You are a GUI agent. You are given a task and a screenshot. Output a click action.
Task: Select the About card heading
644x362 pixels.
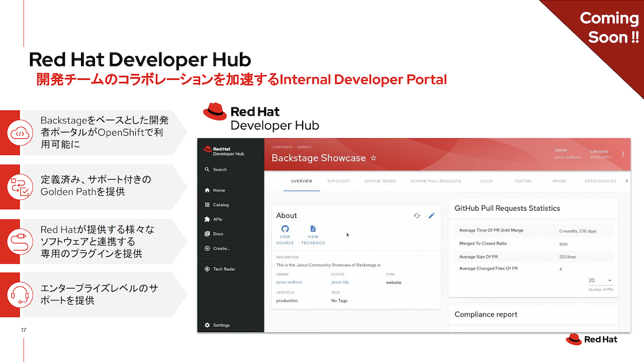pyautogui.click(x=287, y=216)
